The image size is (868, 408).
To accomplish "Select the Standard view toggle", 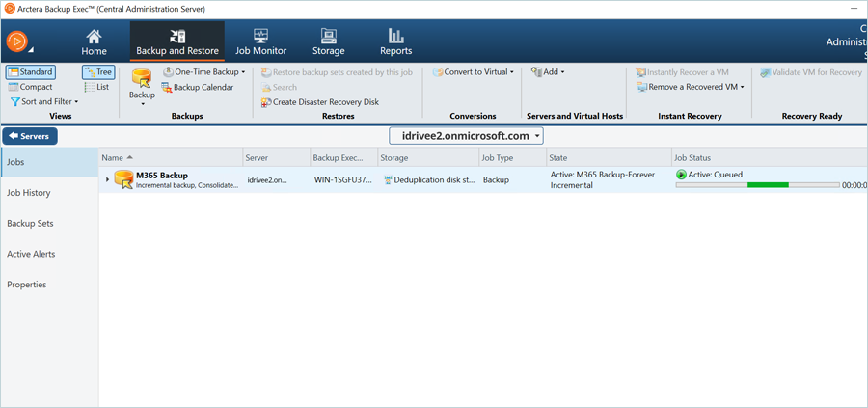I will [x=30, y=72].
